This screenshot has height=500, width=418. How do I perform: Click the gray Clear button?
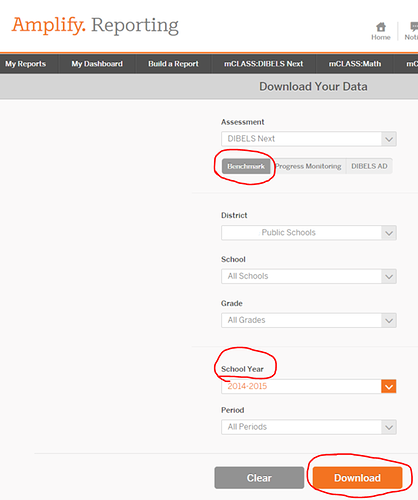point(259,478)
